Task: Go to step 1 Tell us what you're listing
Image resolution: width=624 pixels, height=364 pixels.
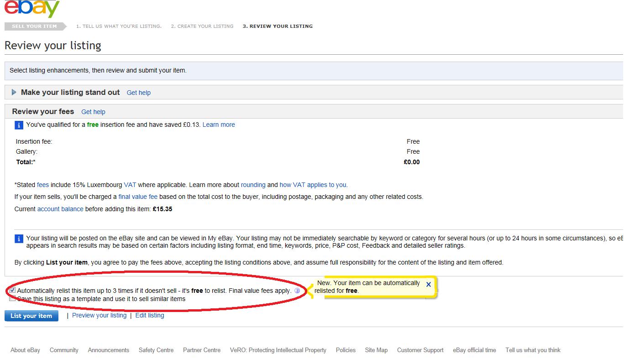Action: [119, 26]
